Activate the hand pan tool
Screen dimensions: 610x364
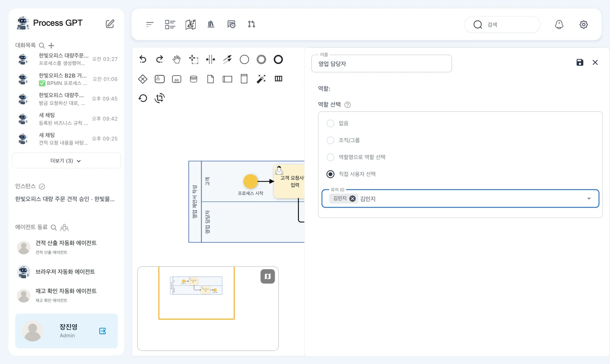pos(177,59)
